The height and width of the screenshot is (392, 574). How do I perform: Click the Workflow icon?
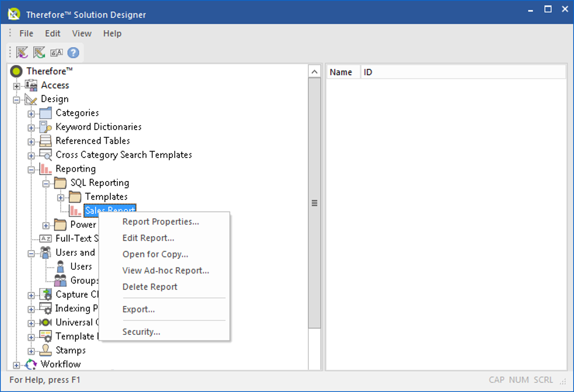pyautogui.click(x=31, y=364)
